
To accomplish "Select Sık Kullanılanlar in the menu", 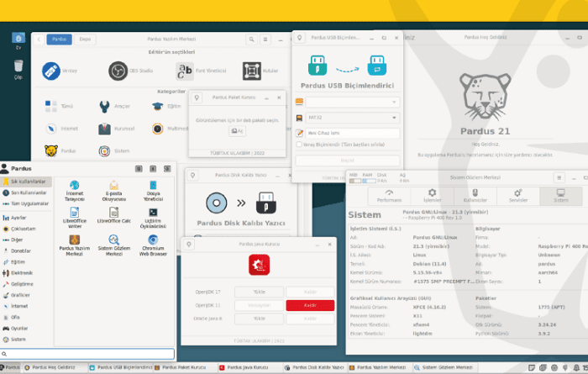I will (26, 182).
